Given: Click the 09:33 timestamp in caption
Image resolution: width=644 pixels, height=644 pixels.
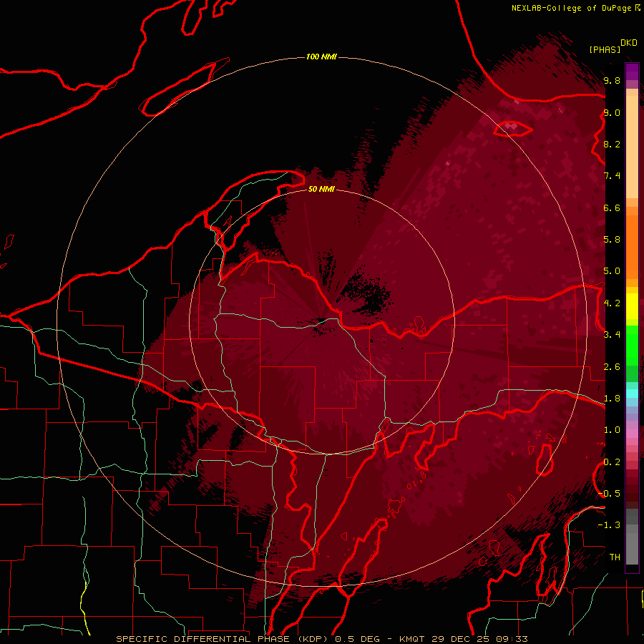Looking at the screenshot, I should point(512,639).
